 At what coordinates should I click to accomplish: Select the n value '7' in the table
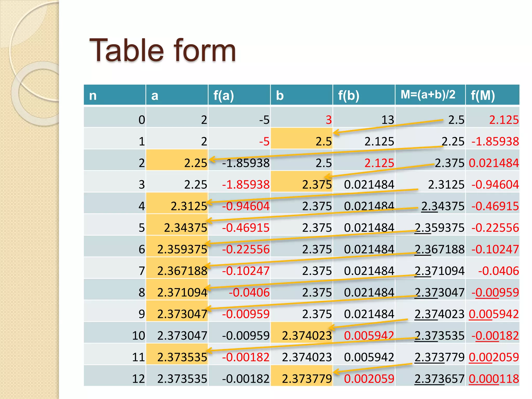(142, 271)
